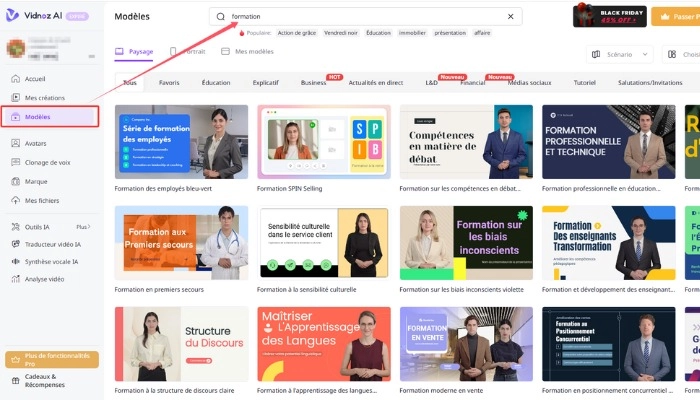The width and height of the screenshot is (700, 400).
Task: Expand the Plus link beside Outils IA
Action: click(83, 227)
